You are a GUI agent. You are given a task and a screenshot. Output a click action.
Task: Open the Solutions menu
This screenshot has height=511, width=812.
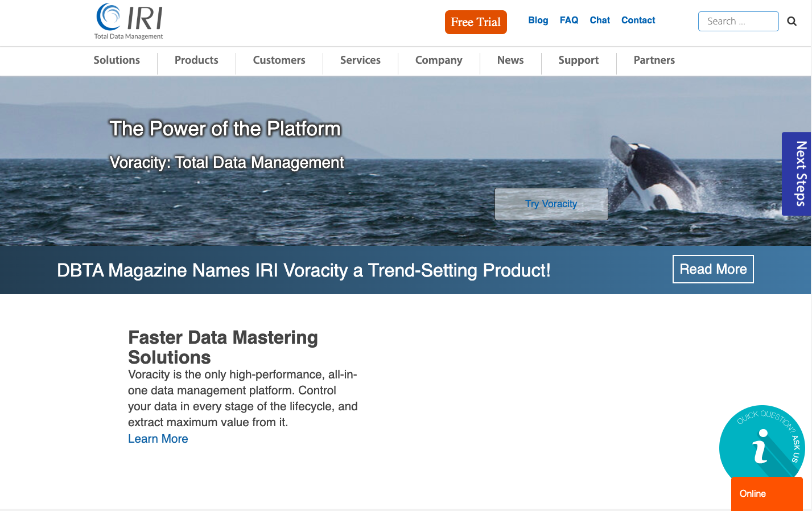click(117, 60)
